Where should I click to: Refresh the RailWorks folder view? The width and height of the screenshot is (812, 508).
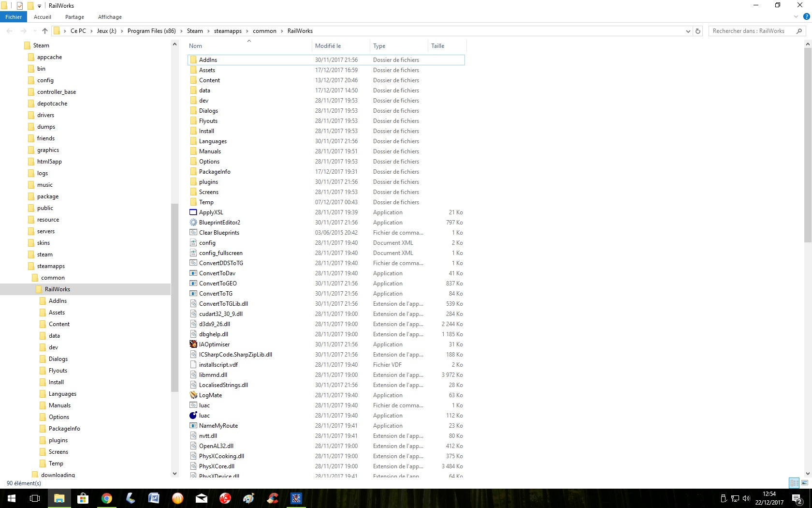[x=698, y=31]
